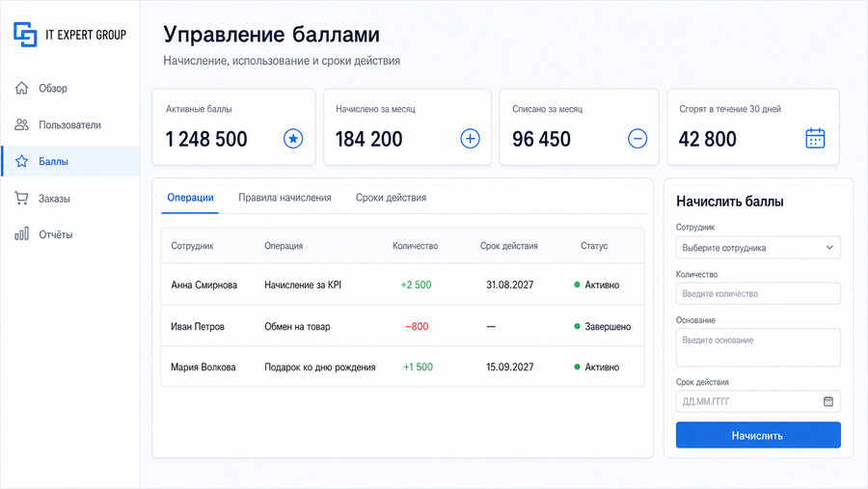The width and height of the screenshot is (868, 489).
Task: Click Начисление за KPI operation
Action: [x=303, y=285]
